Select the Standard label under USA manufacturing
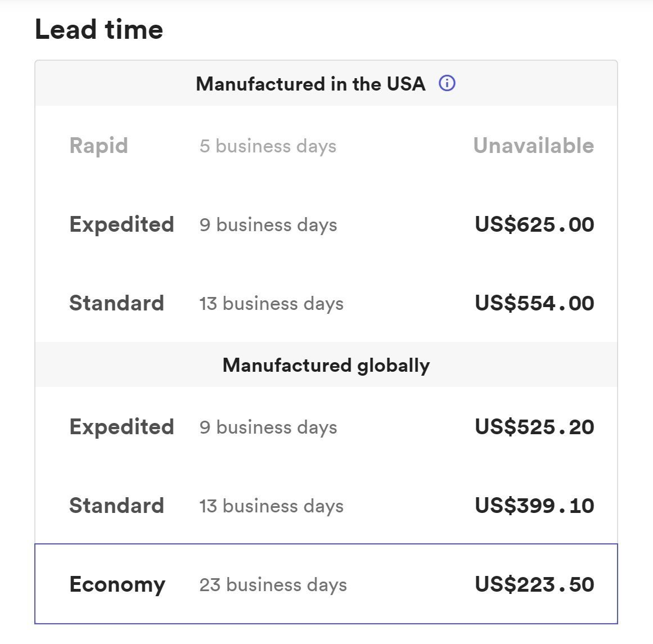 (x=116, y=303)
